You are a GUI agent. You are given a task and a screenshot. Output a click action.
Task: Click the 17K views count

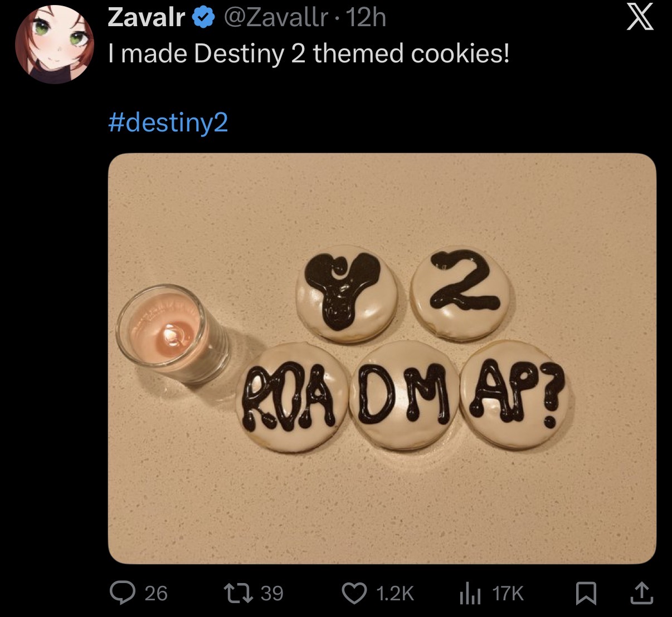(508, 594)
